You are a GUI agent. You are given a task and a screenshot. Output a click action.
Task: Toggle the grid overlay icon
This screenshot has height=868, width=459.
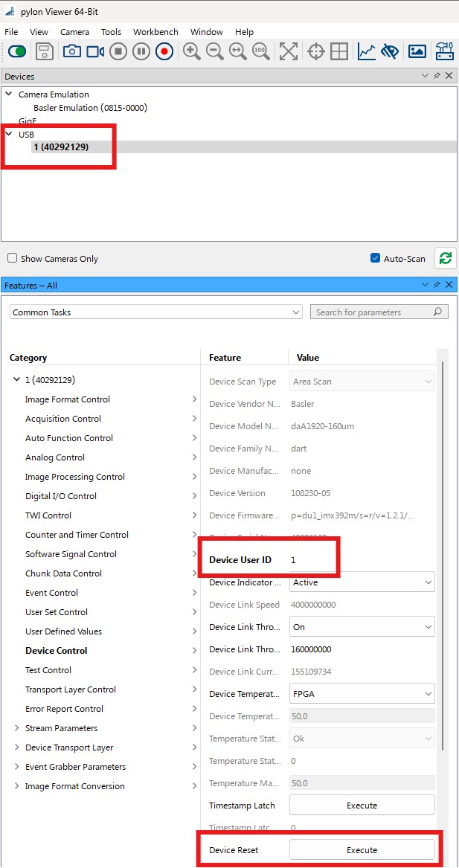pyautogui.click(x=338, y=52)
